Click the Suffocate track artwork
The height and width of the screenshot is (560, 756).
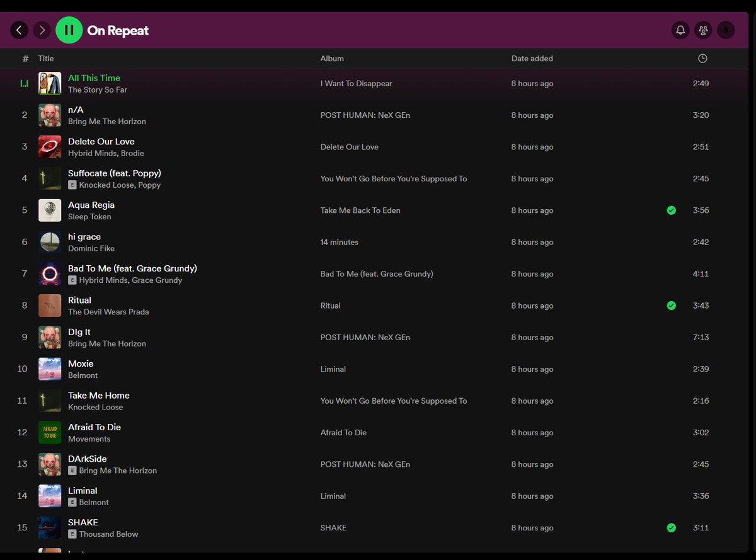pyautogui.click(x=50, y=179)
